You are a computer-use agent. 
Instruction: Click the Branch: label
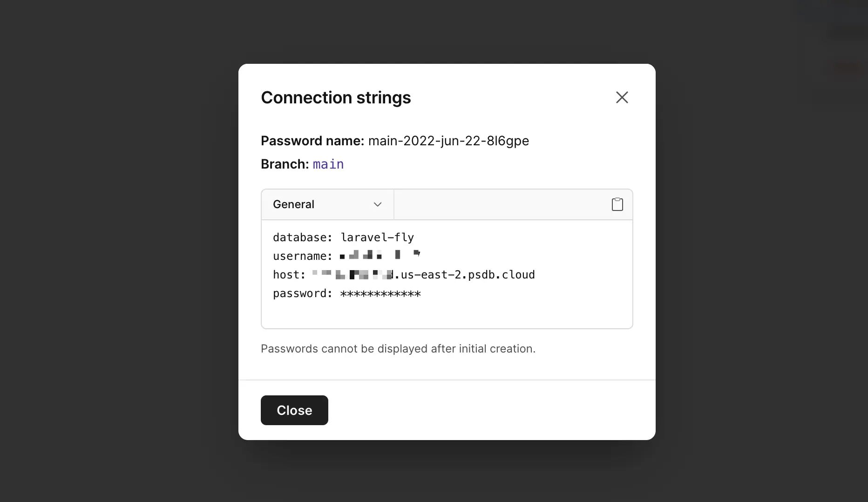click(x=285, y=164)
